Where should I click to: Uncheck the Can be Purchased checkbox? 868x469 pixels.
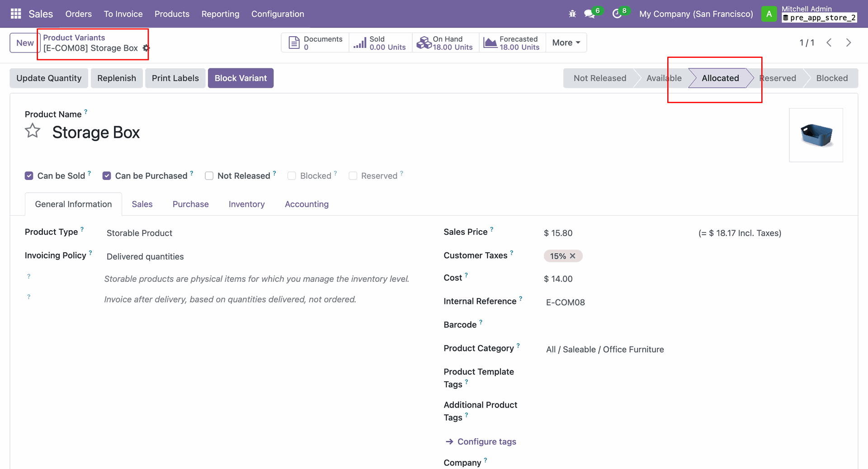click(x=107, y=176)
